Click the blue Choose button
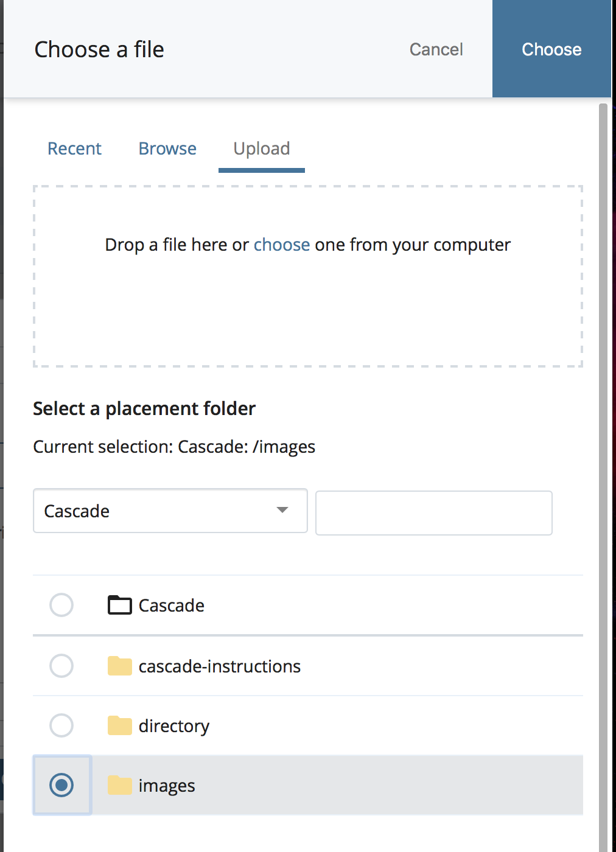Image resolution: width=616 pixels, height=852 pixels. (x=551, y=49)
